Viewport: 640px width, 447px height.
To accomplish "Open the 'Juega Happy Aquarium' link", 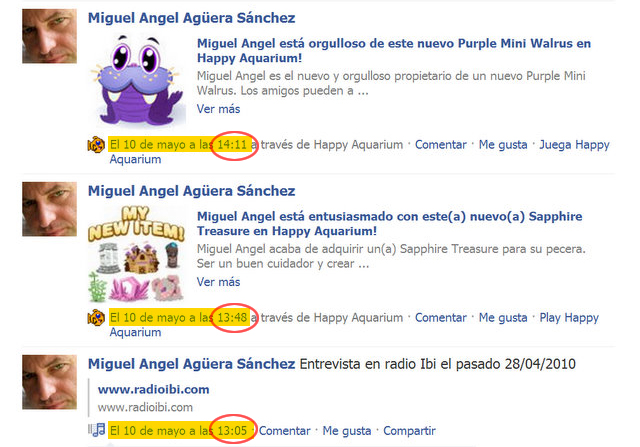I will pyautogui.click(x=360, y=152).
